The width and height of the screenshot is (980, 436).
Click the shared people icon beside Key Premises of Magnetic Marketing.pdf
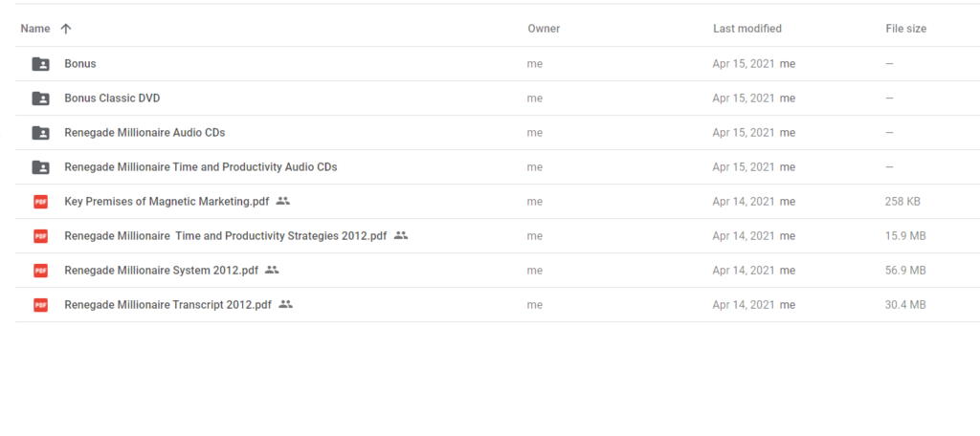[x=283, y=201]
